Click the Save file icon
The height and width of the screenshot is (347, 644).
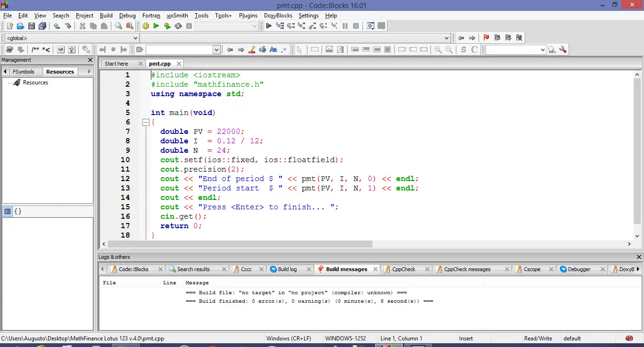click(x=31, y=26)
